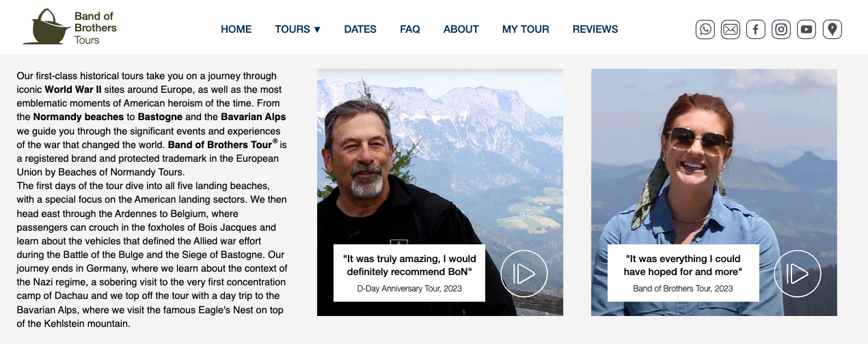Expand the TOURS dropdown menu

click(x=297, y=29)
